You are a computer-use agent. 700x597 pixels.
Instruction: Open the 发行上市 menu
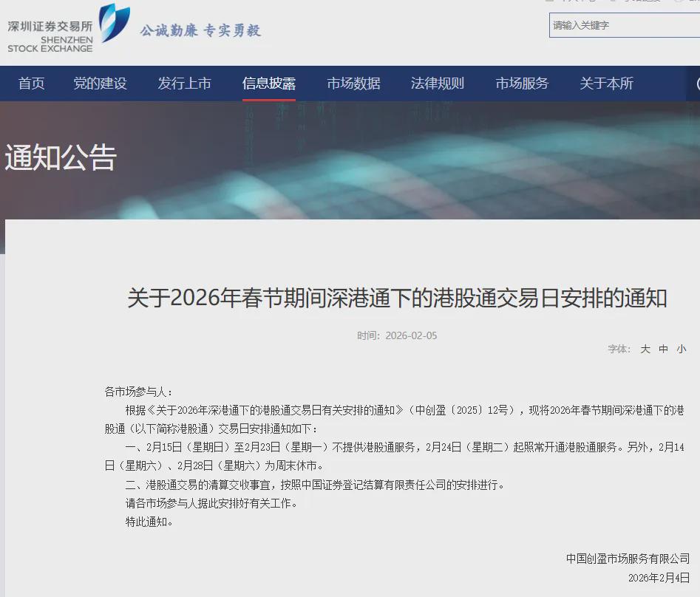tap(184, 83)
